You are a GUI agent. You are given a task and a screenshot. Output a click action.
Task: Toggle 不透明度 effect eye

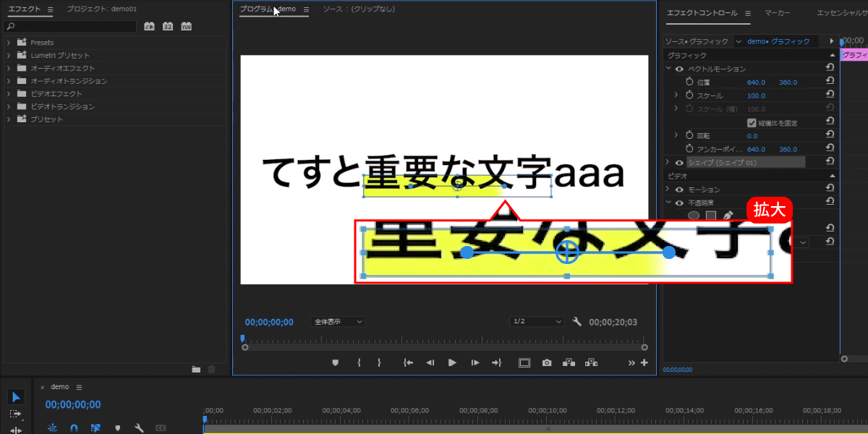(x=679, y=203)
